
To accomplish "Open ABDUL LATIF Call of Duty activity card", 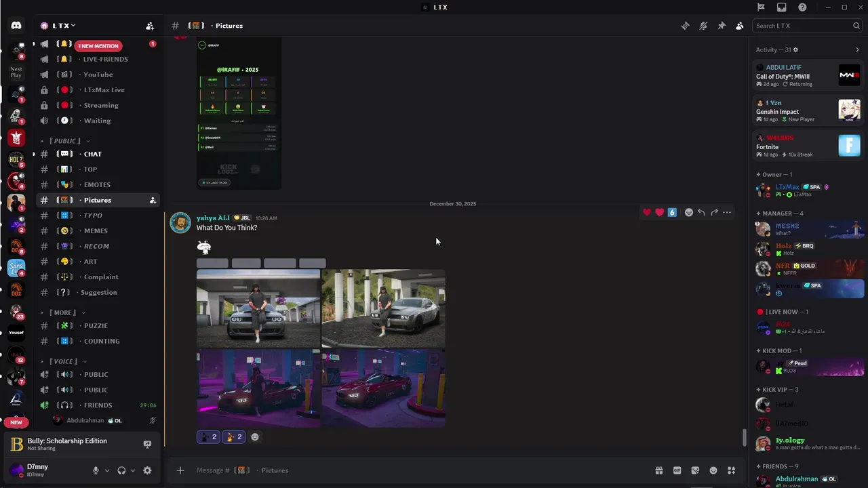I will [x=808, y=75].
